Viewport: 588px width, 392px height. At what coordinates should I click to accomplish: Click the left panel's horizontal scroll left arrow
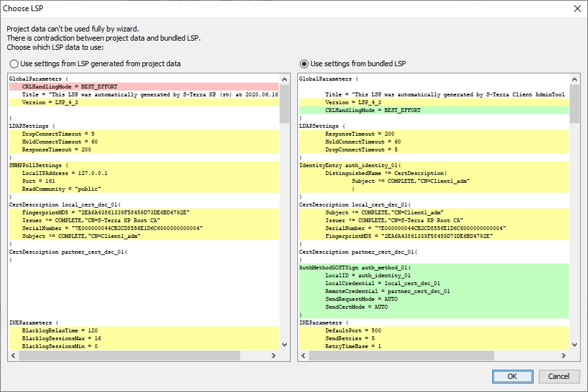(13, 356)
